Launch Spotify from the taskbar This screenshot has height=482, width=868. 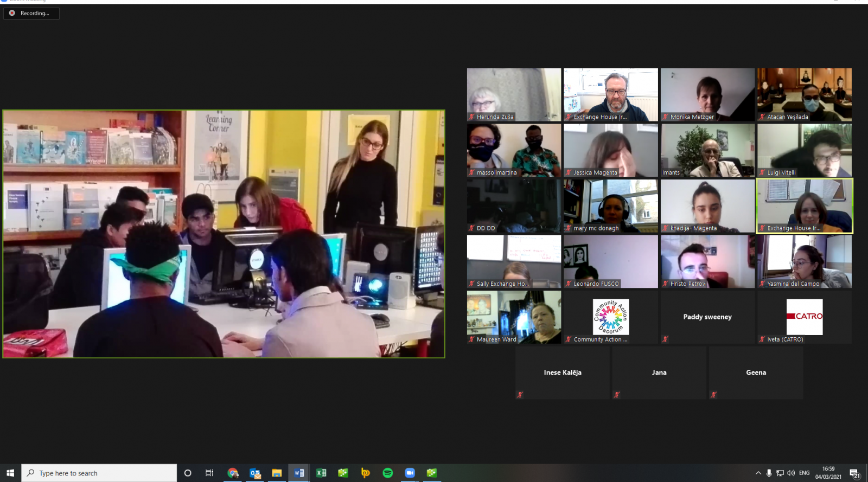[x=387, y=473]
